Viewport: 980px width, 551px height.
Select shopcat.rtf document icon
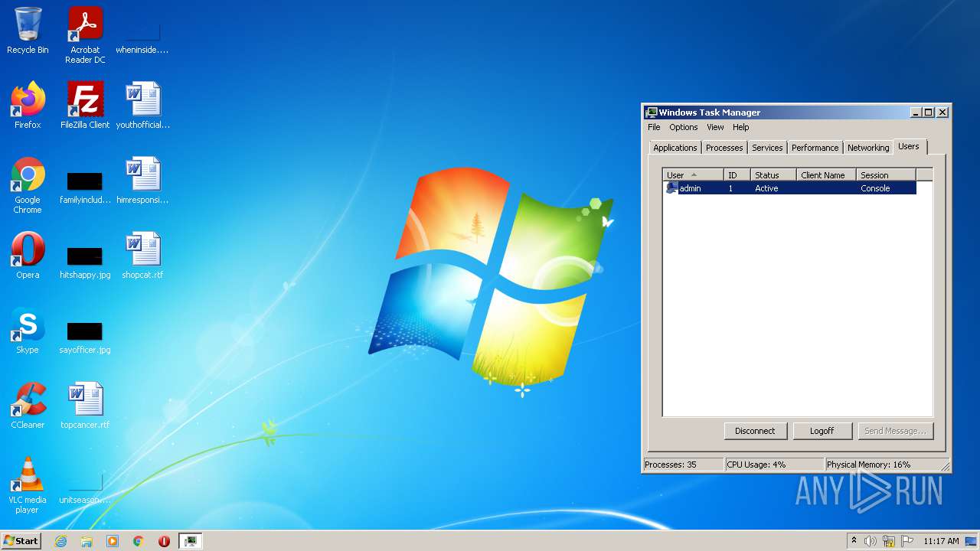pos(142,256)
